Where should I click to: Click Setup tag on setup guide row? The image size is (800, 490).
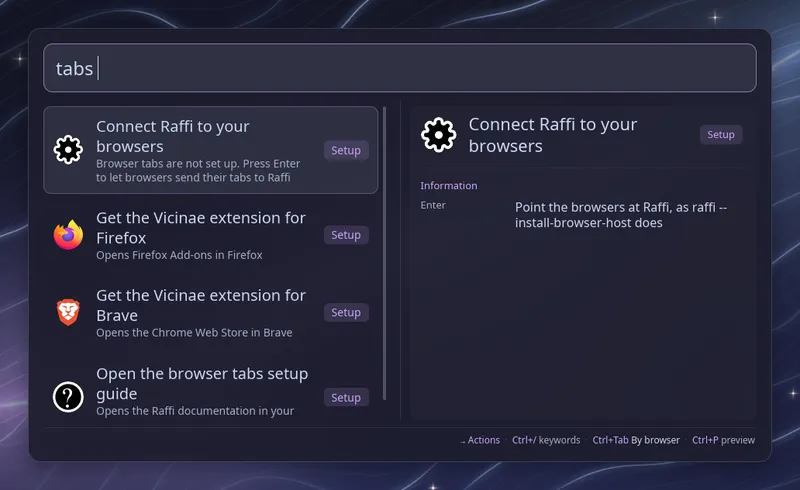click(x=346, y=398)
